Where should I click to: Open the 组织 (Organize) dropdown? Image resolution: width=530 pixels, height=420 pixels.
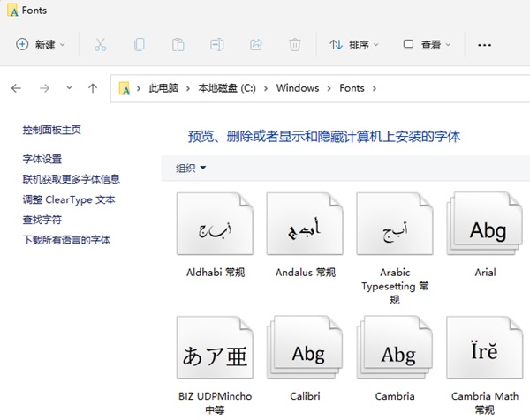(x=191, y=168)
